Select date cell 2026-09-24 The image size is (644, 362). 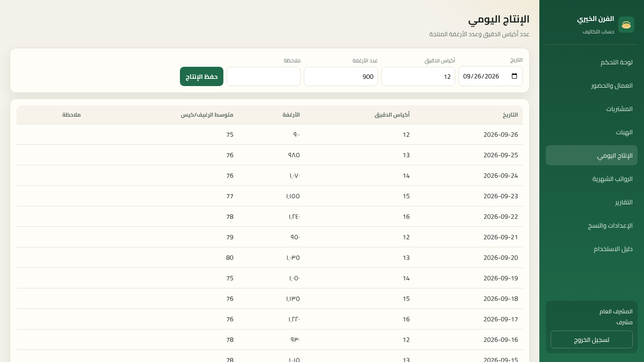(x=501, y=175)
